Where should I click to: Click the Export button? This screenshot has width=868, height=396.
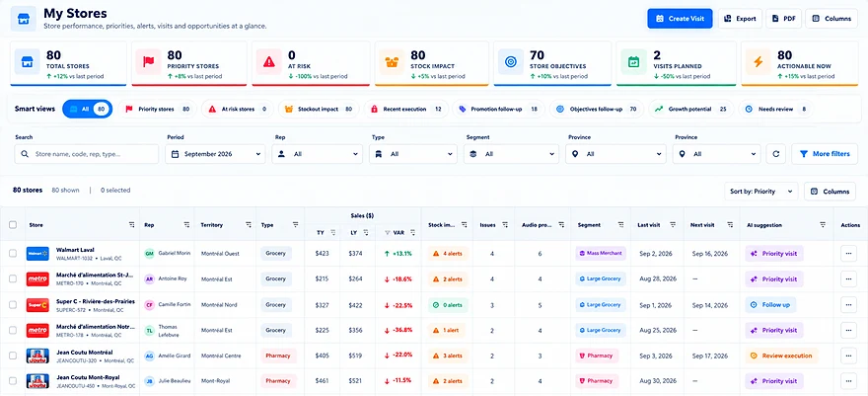(x=740, y=19)
